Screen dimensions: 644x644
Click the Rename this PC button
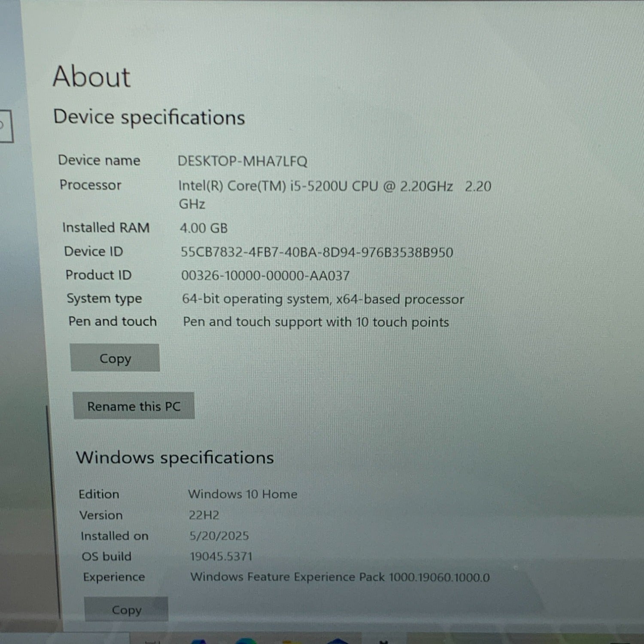(134, 406)
